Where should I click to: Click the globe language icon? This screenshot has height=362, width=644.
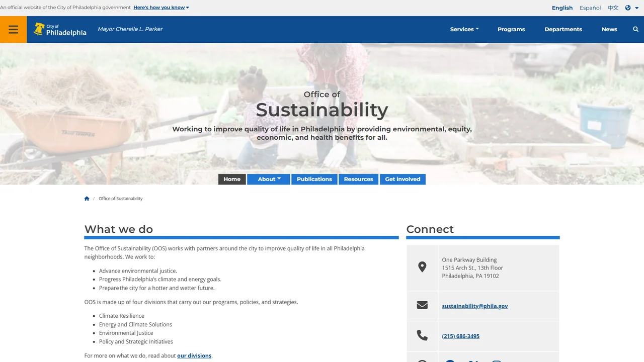(x=628, y=8)
